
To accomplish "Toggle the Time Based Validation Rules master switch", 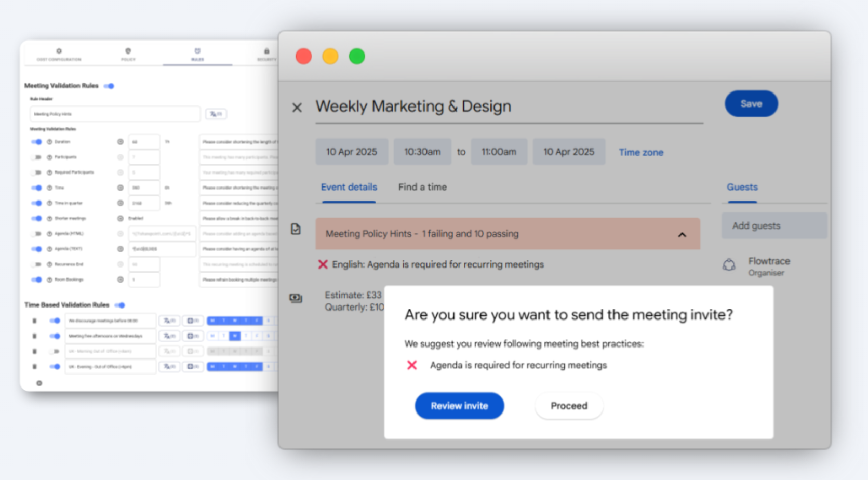I will tap(120, 305).
